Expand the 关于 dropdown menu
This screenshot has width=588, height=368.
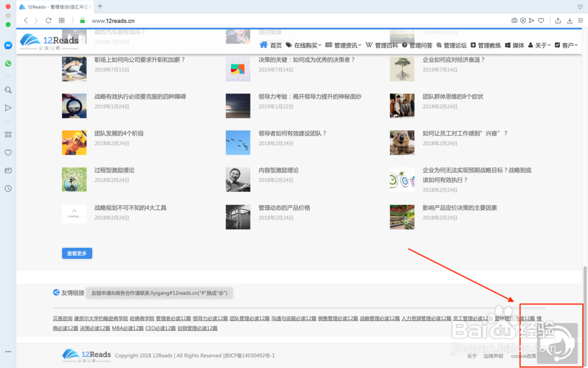point(539,45)
